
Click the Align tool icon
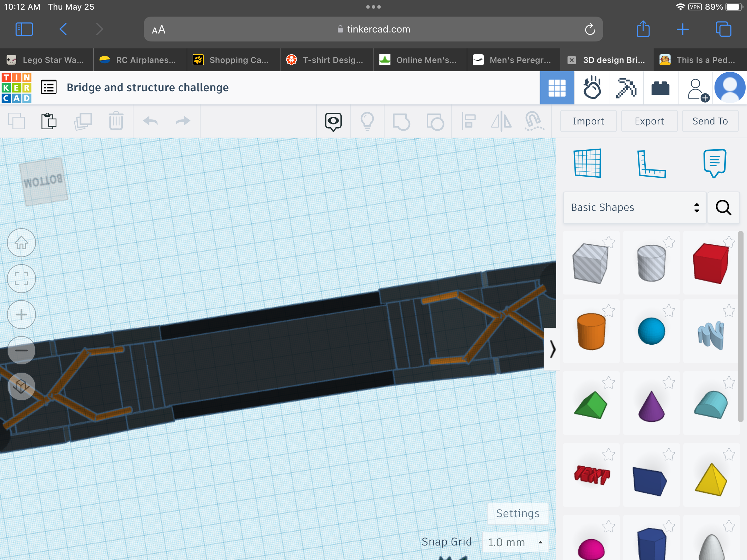click(469, 122)
